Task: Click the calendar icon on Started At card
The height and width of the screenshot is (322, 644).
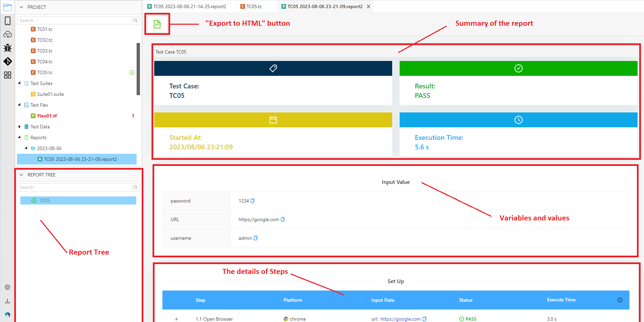Action: click(x=273, y=120)
